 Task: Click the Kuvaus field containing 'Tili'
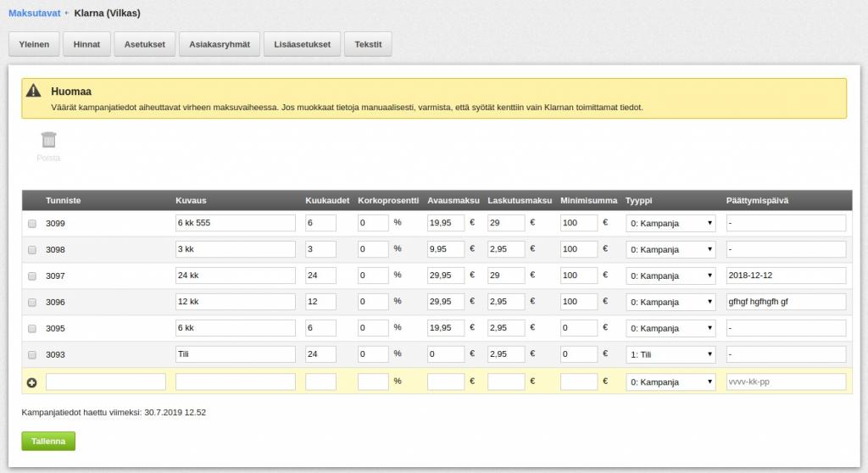(236, 354)
